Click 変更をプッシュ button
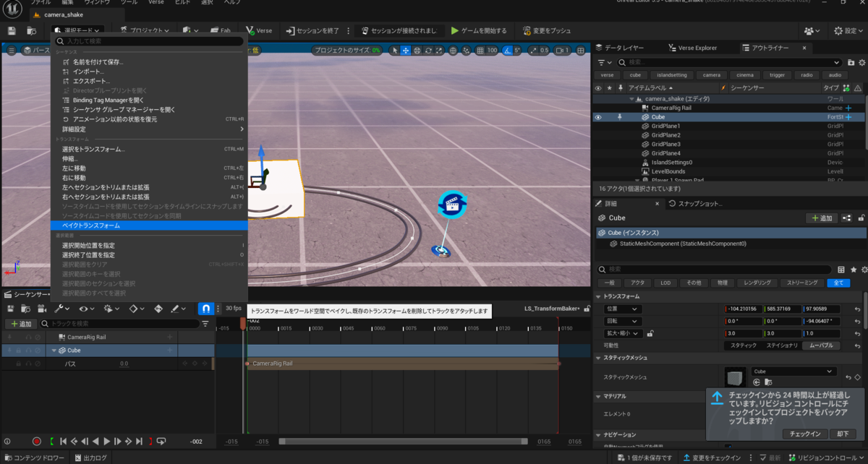The image size is (868, 464). coord(546,31)
